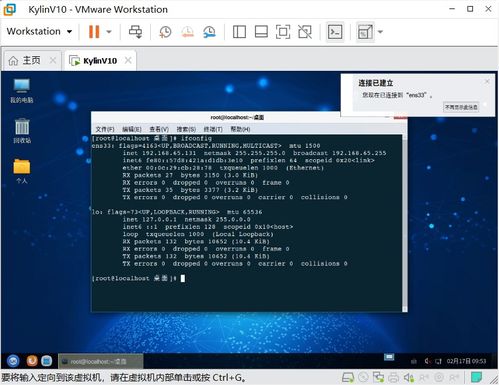Open the snapshot manager icon

click(209, 32)
